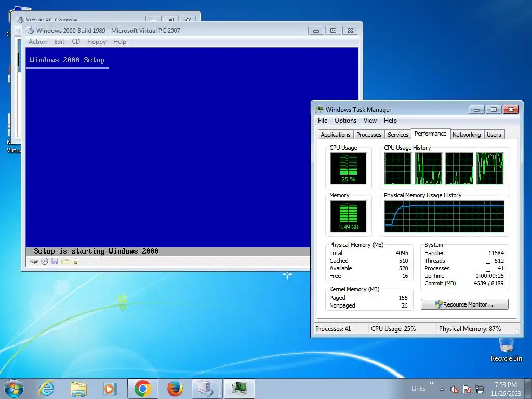This screenshot has width=532, height=399.
Task: Open the Recycle Bin desktop icon
Action: 506,350
